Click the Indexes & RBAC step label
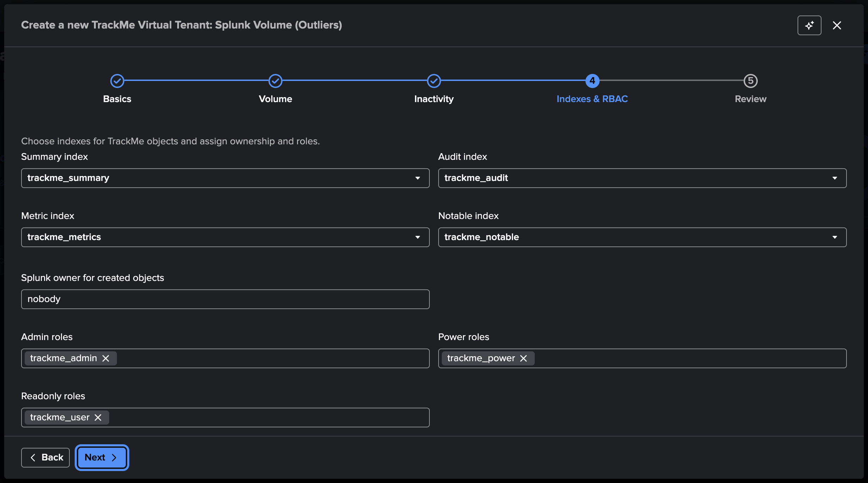 (592, 99)
